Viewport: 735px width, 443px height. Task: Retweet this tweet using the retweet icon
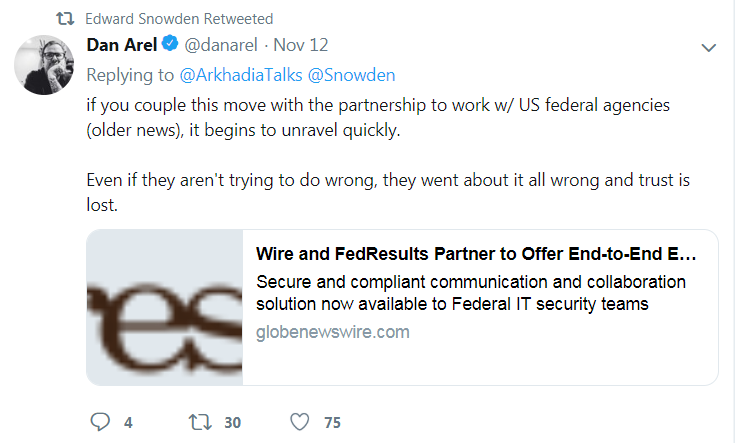pyautogui.click(x=200, y=422)
